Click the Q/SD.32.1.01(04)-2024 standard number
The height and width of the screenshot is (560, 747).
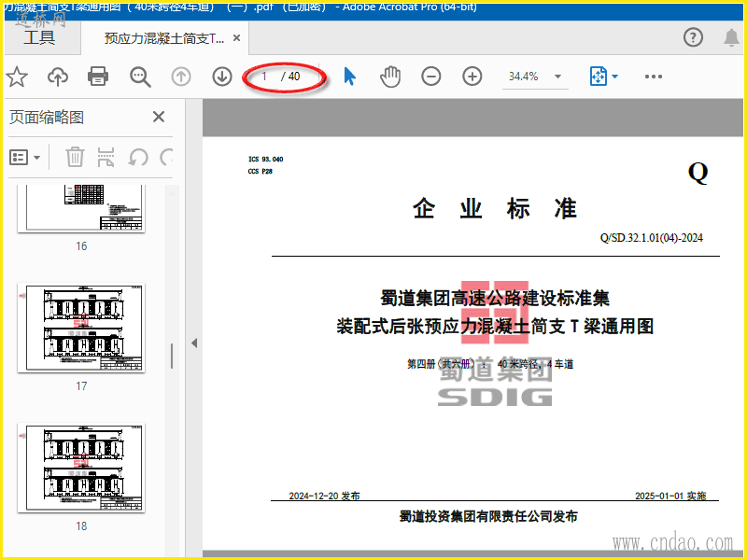[x=651, y=238]
